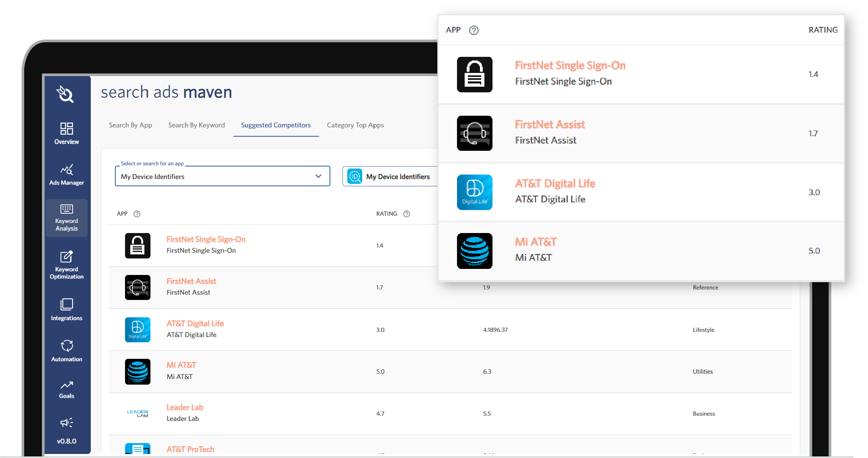Open Goals in the sidebar
This screenshot has height=458, width=868.
click(x=67, y=389)
